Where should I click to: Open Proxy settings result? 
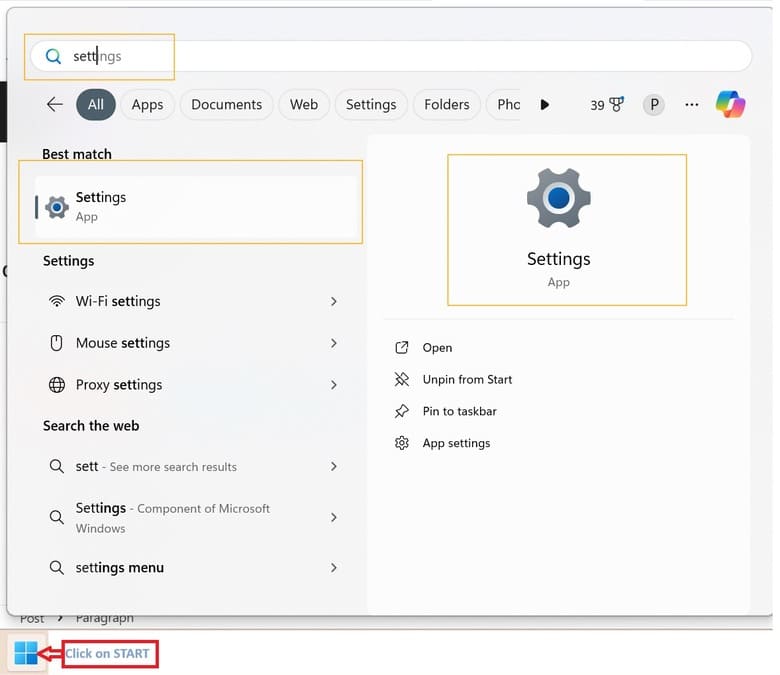[x=193, y=385]
